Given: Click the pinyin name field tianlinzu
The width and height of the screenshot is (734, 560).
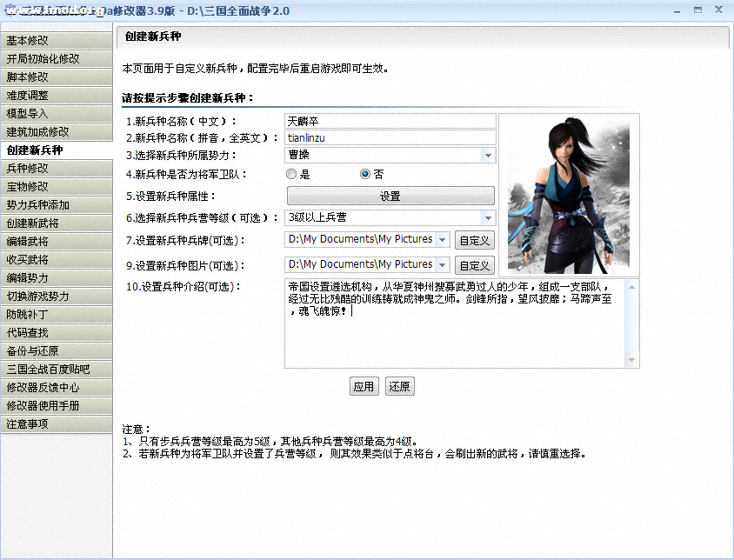Looking at the screenshot, I should pyautogui.click(x=390, y=137).
